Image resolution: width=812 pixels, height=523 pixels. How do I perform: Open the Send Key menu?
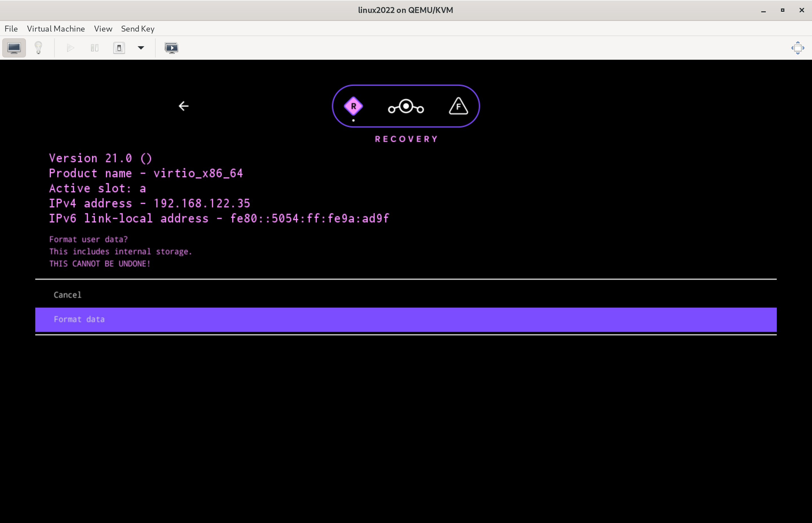138,28
